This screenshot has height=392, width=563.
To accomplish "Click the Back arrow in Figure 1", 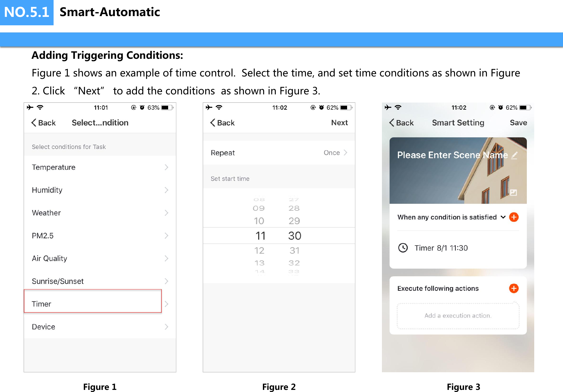I will [x=43, y=122].
